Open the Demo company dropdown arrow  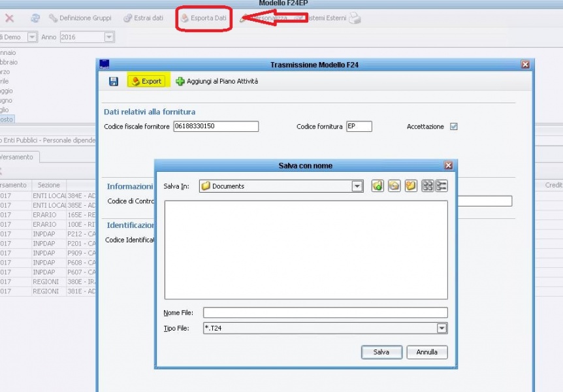(x=32, y=37)
